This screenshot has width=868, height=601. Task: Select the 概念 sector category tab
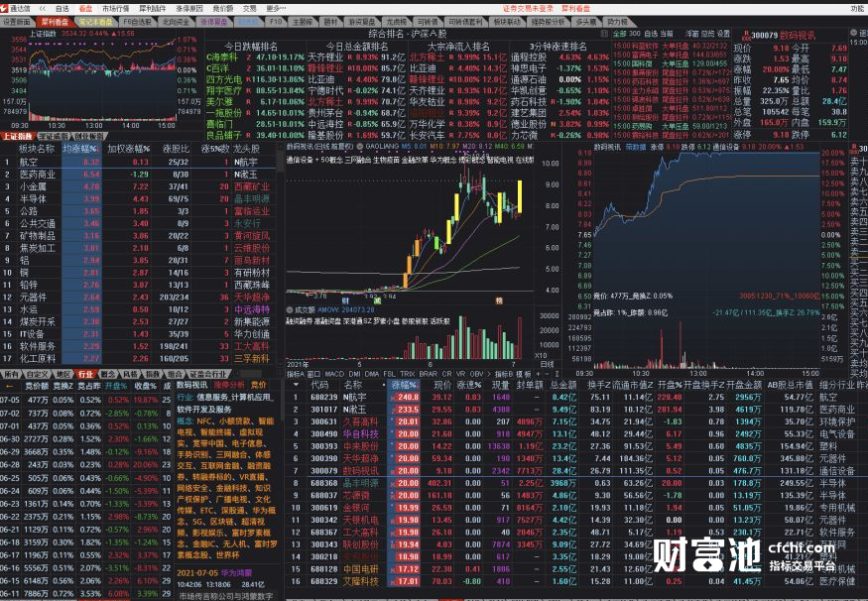(x=107, y=374)
